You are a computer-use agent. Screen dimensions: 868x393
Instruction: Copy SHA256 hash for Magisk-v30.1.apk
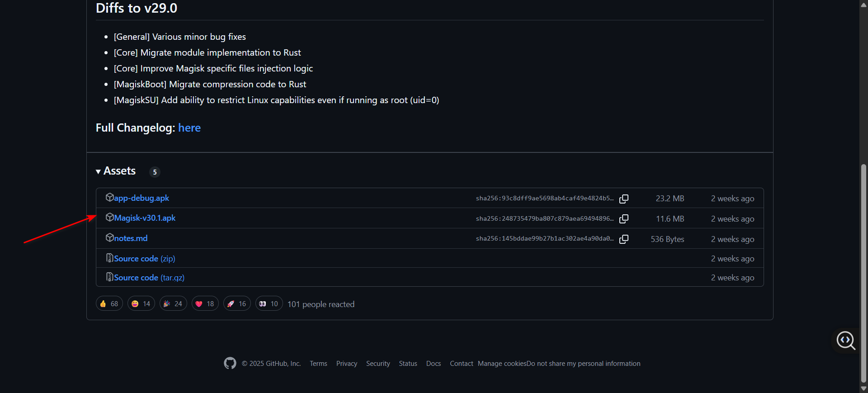[x=624, y=219]
